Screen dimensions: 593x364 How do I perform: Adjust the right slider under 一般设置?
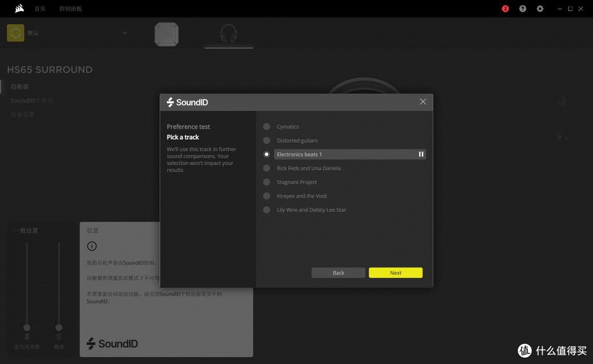coord(58,327)
